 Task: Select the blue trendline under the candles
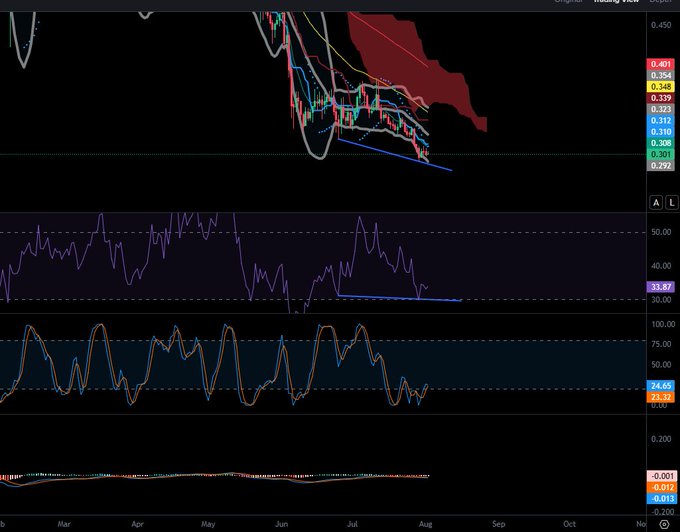coord(395,154)
